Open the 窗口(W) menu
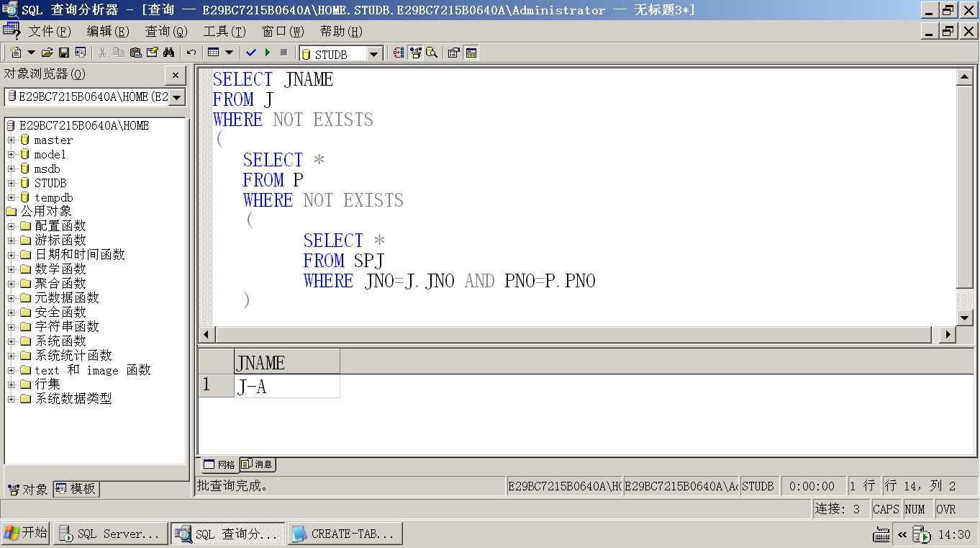This screenshot has height=548, width=980. [283, 32]
